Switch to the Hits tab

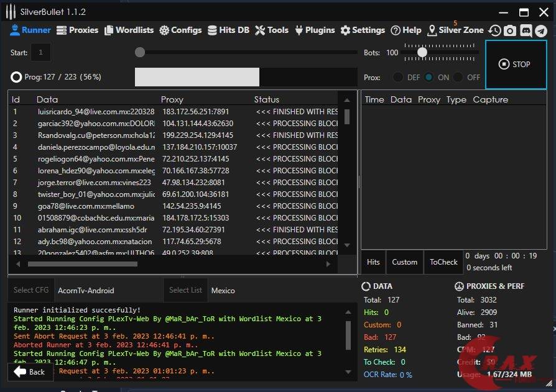tap(373, 262)
